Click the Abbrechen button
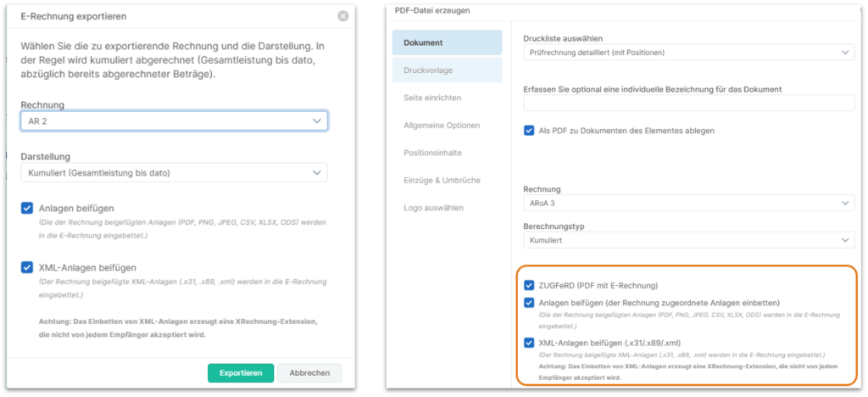The height and width of the screenshot is (397, 868). 309,373
